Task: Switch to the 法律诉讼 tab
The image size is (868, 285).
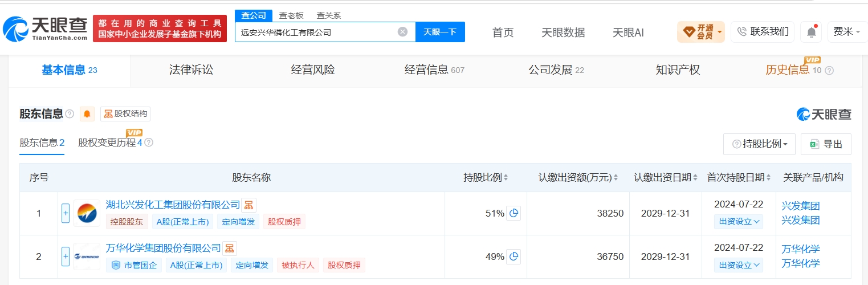Action: point(191,70)
